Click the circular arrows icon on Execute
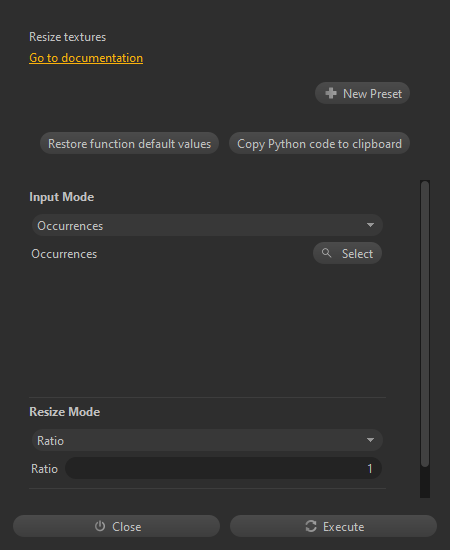Image resolution: width=450 pixels, height=550 pixels. tap(311, 526)
